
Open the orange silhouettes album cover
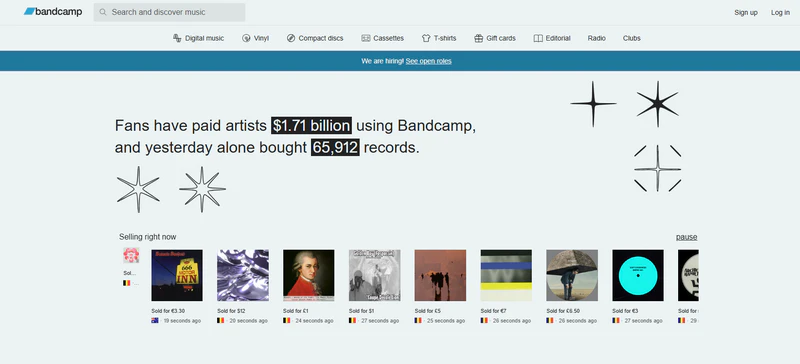click(x=440, y=275)
